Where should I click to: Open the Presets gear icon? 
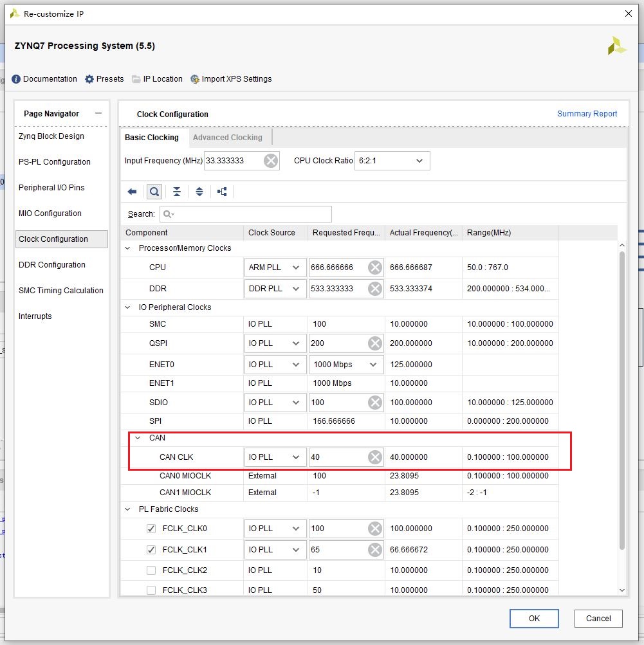(x=89, y=79)
